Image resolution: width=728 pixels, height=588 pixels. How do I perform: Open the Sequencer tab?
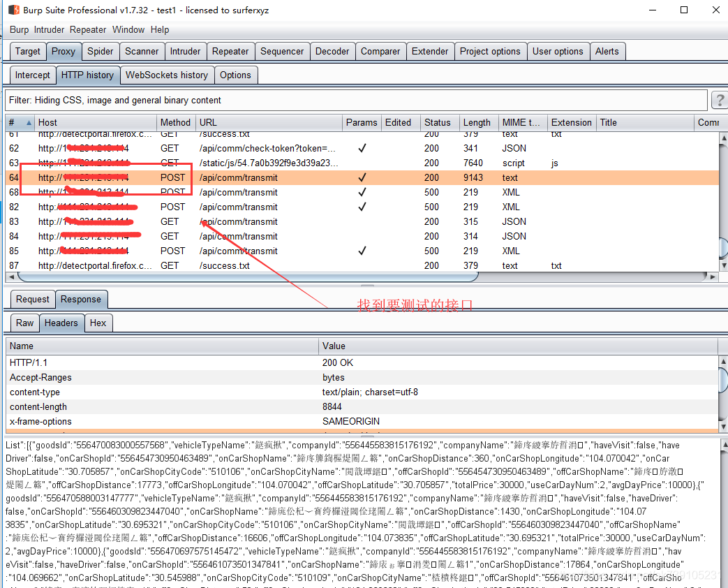282,51
